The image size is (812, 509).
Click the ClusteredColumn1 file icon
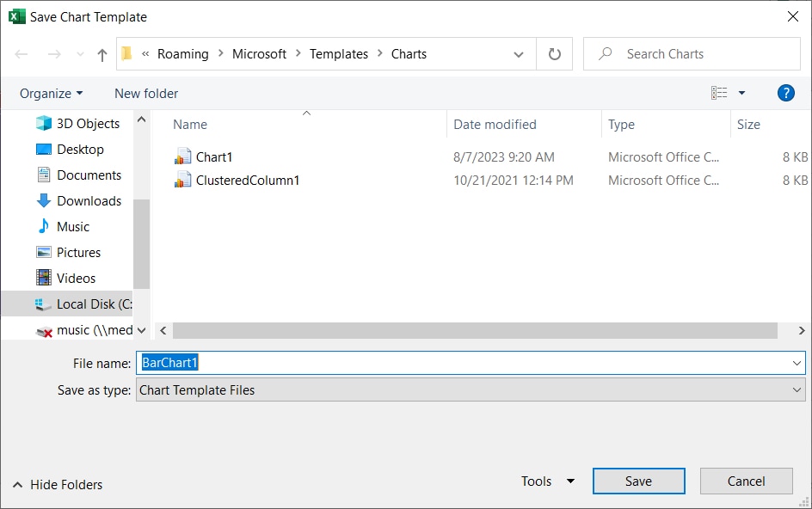[x=182, y=181]
